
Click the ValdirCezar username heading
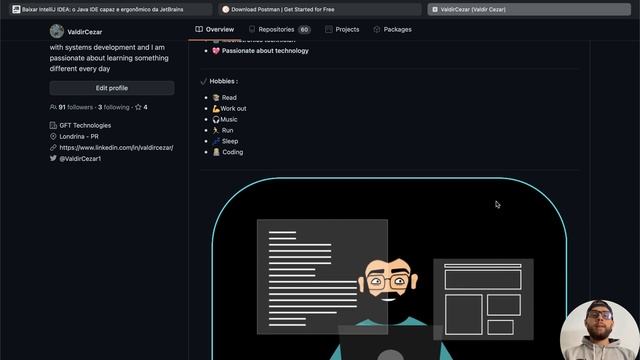[84, 32]
